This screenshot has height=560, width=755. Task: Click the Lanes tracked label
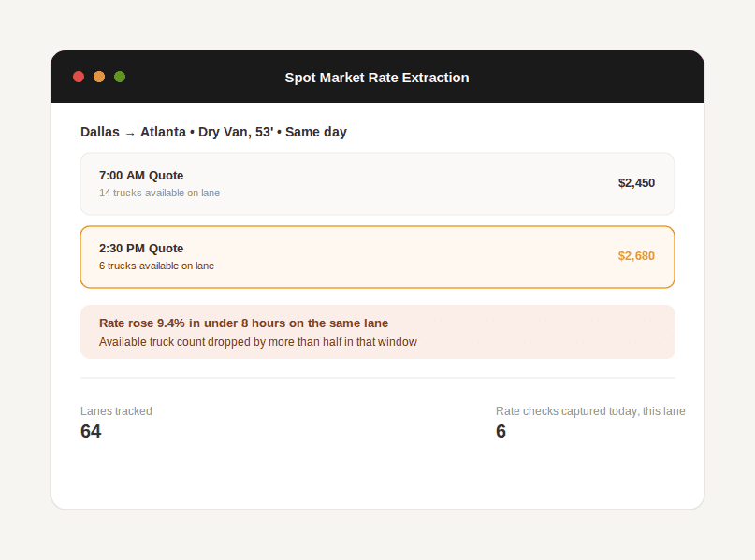(116, 411)
